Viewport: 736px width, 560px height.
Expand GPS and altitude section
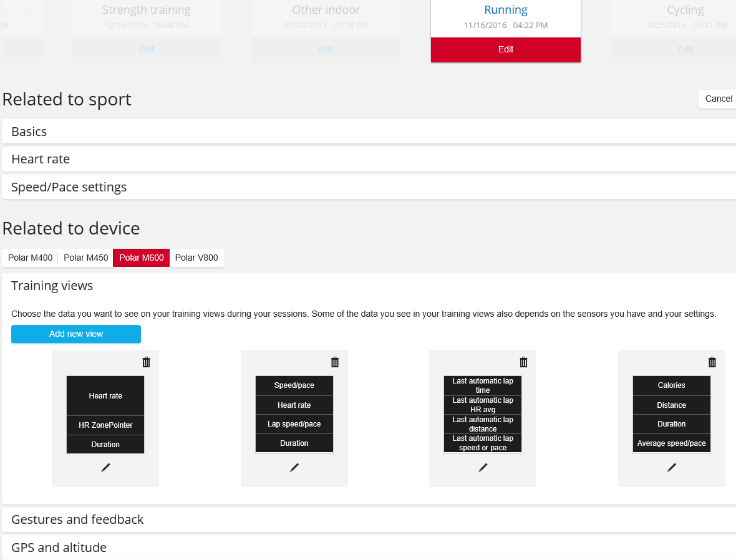pos(369,548)
